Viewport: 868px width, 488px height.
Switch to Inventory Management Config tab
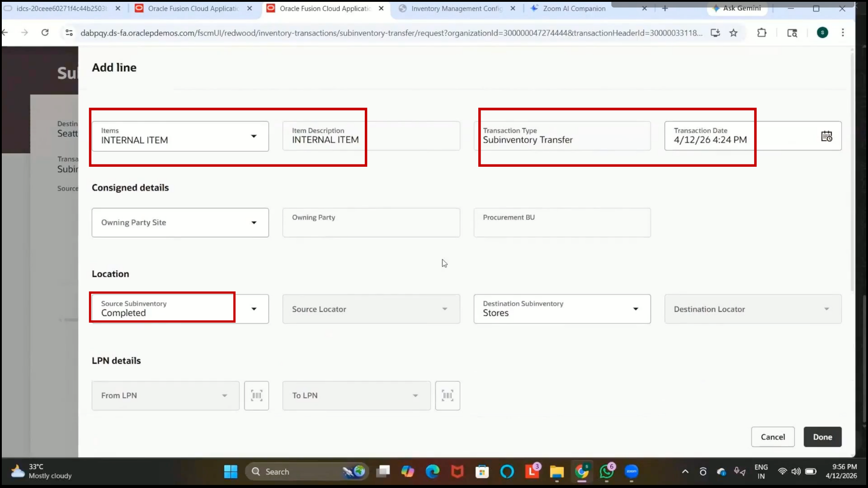click(x=457, y=9)
